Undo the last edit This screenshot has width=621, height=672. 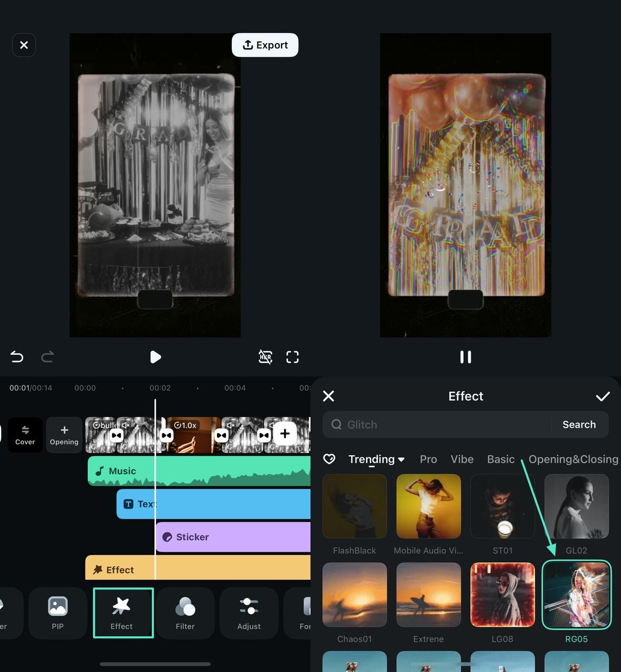click(x=17, y=357)
